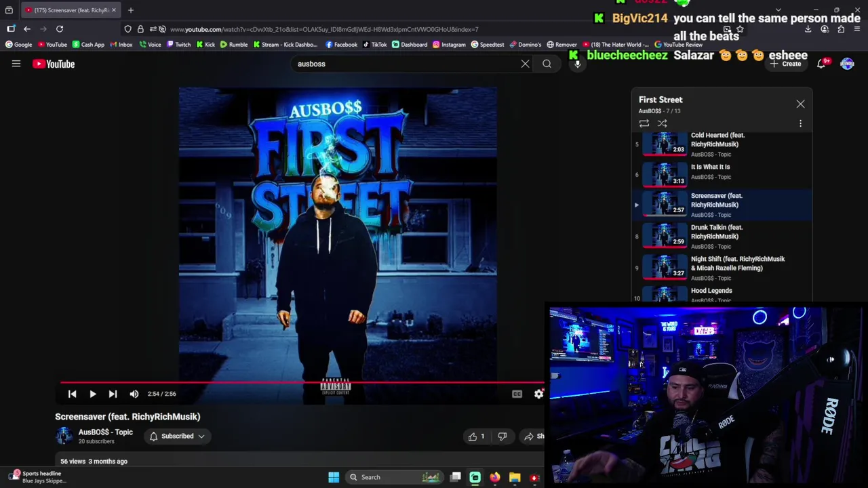The image size is (868, 488).
Task: Open the Rumble bookmark
Action: click(x=234, y=45)
